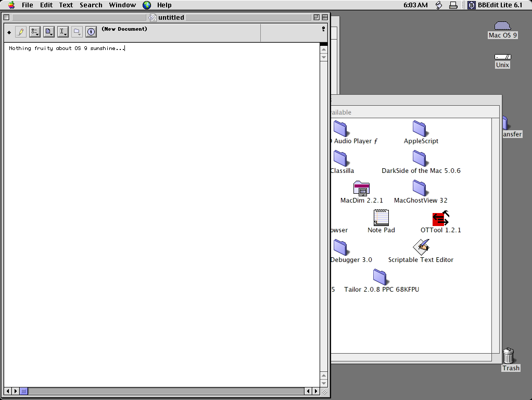Click the key icon at toolbar right
Viewport: 532px width, 400px height.
[x=323, y=29]
